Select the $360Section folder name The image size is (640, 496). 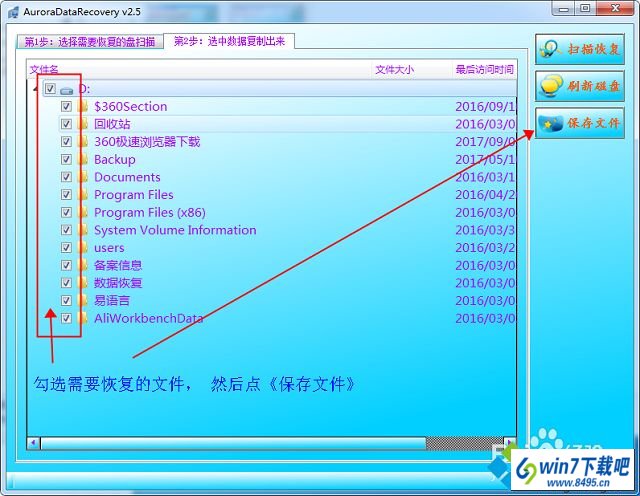pyautogui.click(x=131, y=107)
